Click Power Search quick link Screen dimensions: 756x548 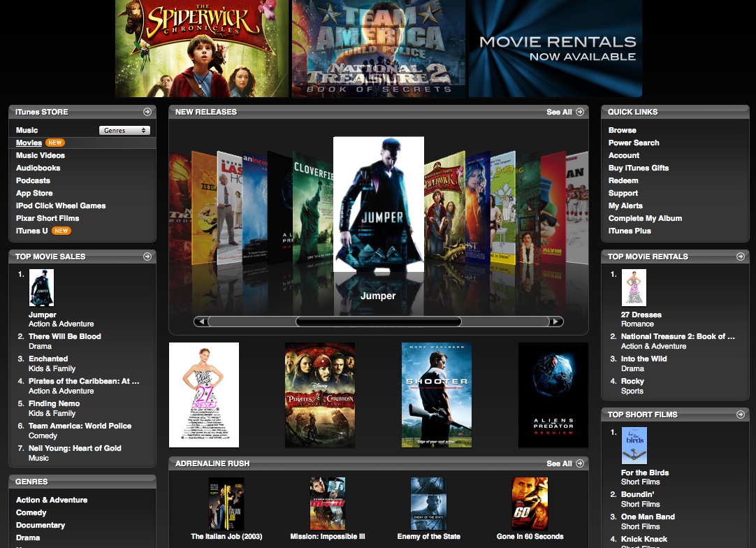[x=634, y=143]
